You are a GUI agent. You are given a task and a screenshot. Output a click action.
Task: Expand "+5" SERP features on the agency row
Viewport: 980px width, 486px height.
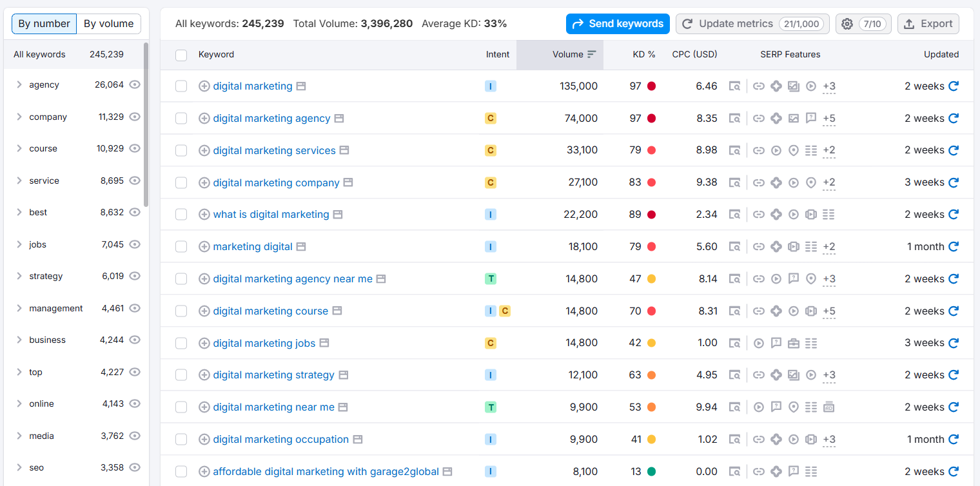(x=828, y=118)
